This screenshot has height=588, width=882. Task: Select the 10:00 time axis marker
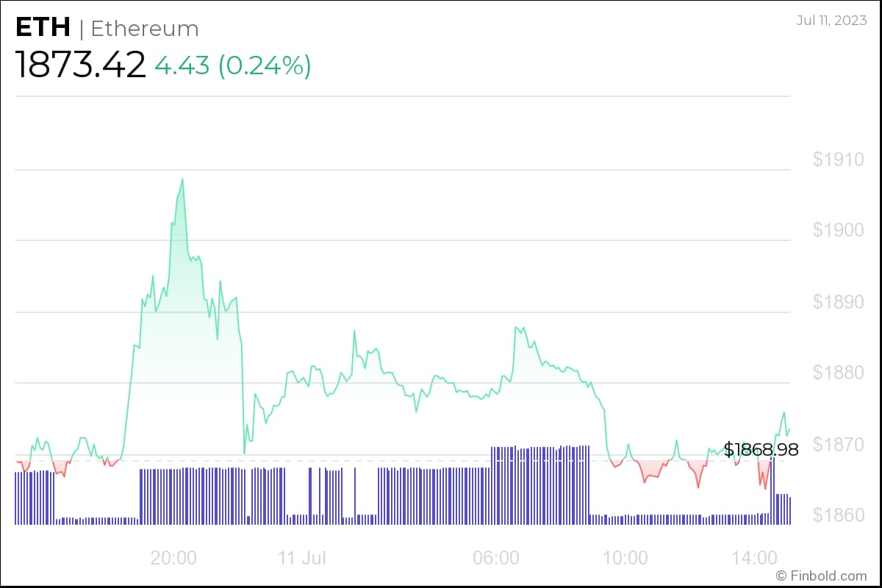(625, 558)
